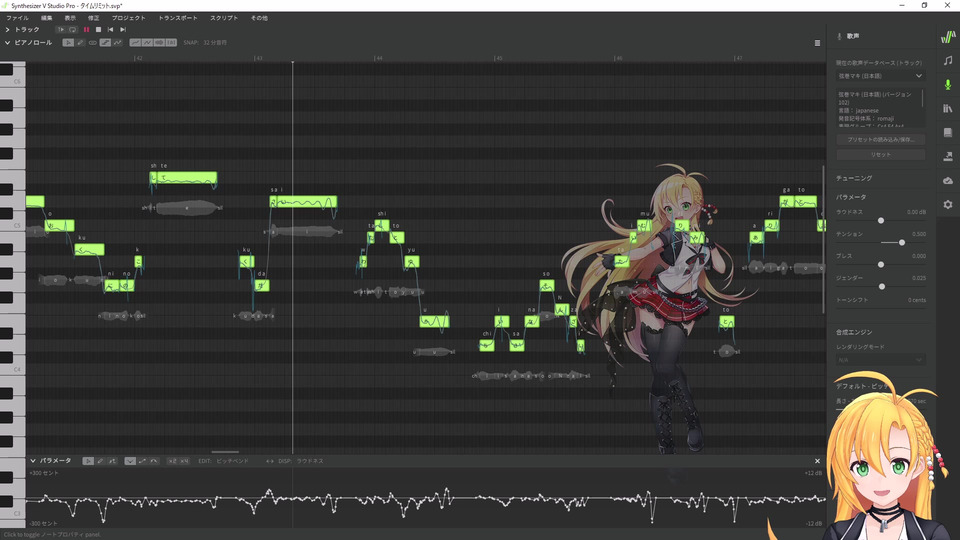Image resolution: width=960 pixels, height=540 pixels.
Task: Select the pointer tool in piano roll toolbar
Action: coord(68,43)
